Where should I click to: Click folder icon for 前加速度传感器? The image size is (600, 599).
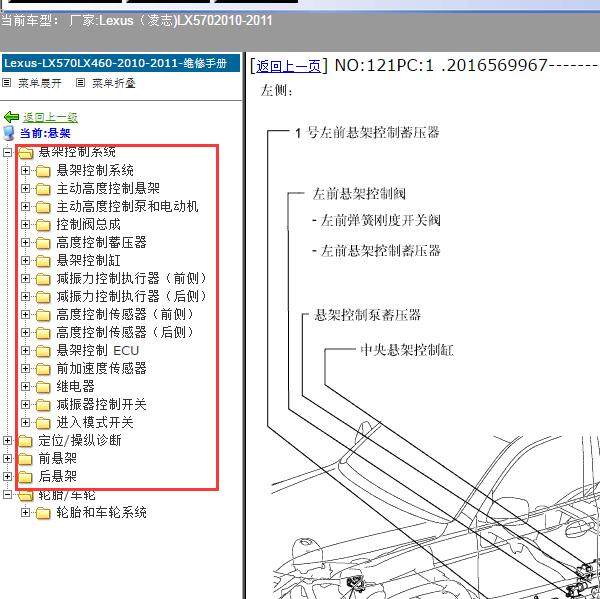[43, 369]
